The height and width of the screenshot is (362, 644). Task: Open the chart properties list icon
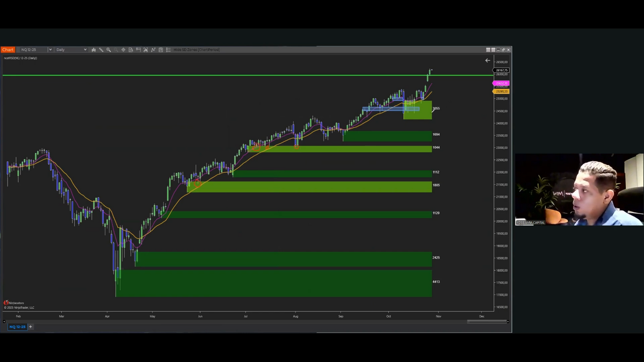(168, 50)
